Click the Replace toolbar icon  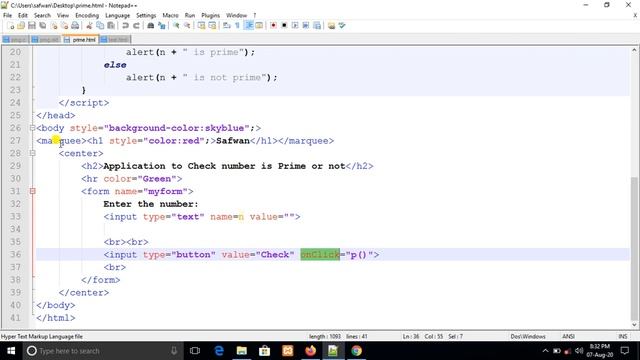click(x=162, y=26)
